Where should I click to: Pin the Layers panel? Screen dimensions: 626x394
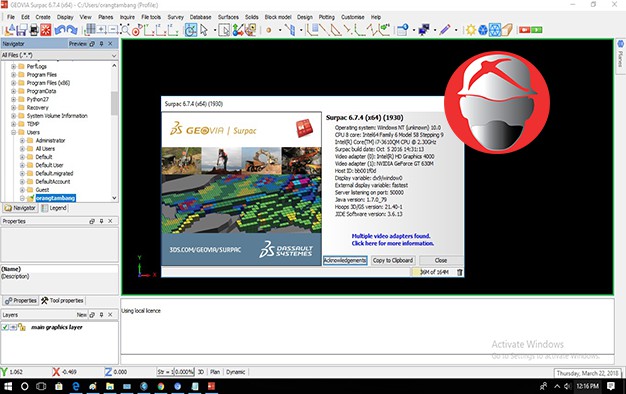(101, 315)
